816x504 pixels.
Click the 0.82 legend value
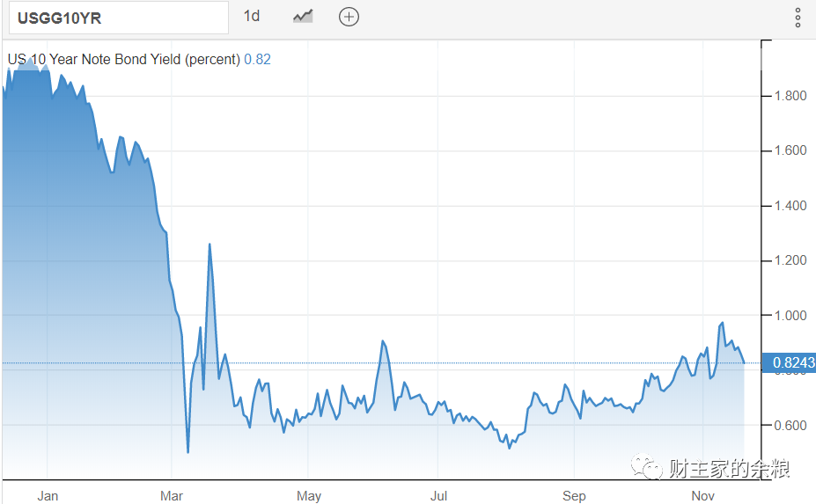click(x=258, y=59)
